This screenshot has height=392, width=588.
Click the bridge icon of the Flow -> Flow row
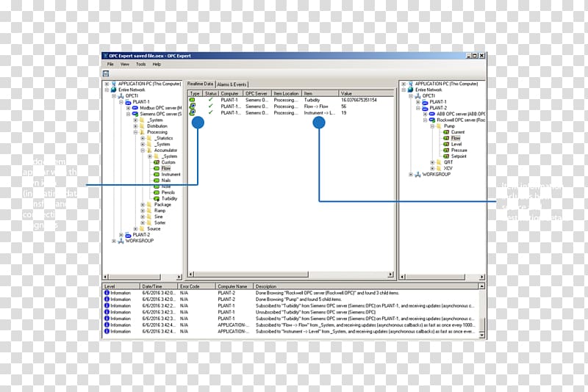192,106
